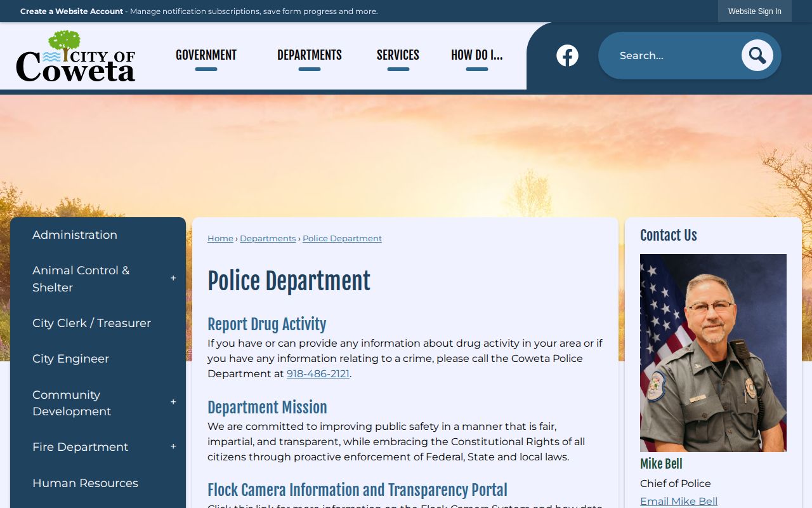
Task: Open the How Do I... menu
Action: pyautogui.click(x=477, y=56)
